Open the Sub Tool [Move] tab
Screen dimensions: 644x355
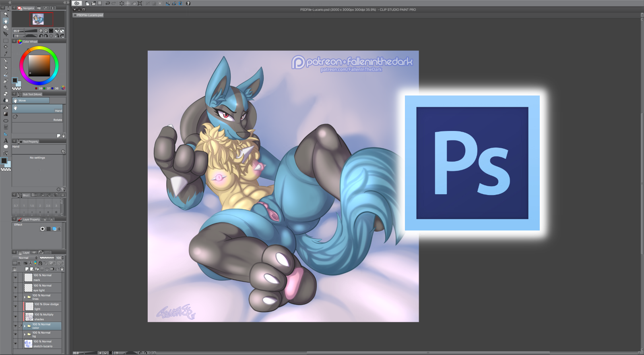(30, 94)
